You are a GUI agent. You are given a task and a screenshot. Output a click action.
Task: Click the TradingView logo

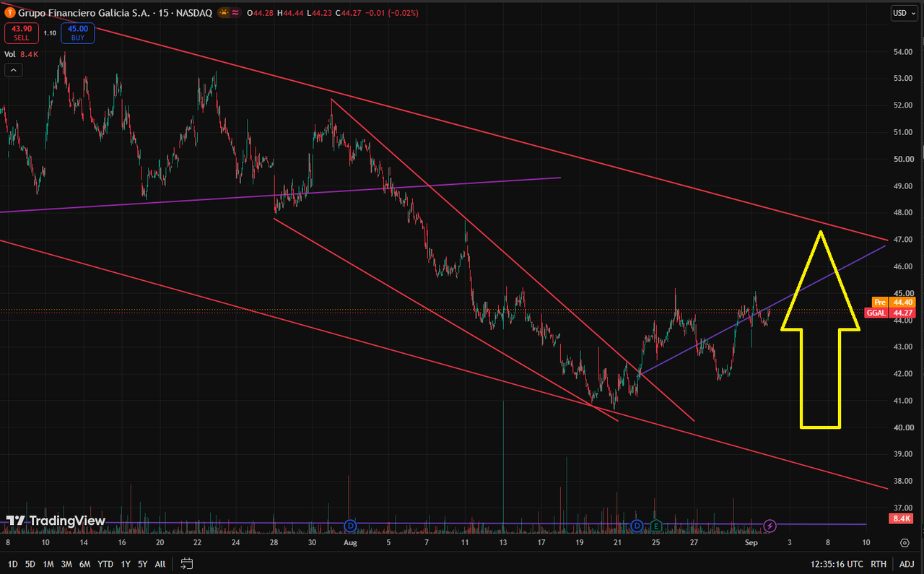pos(56,521)
